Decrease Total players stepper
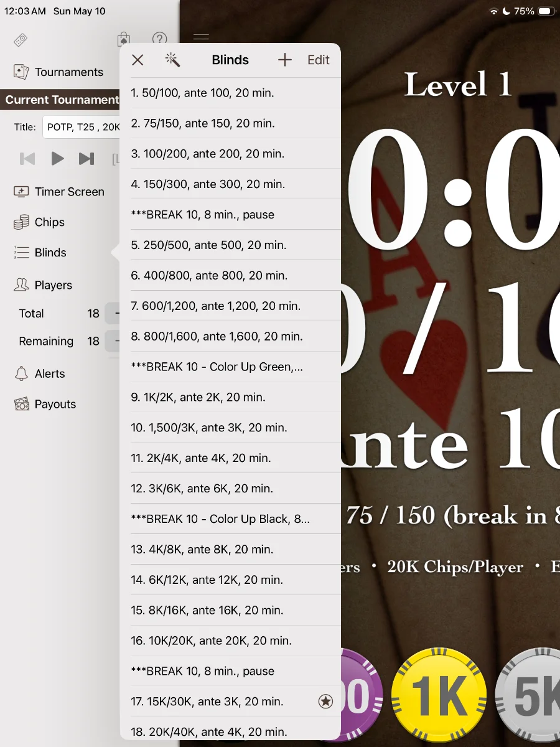The image size is (560, 747). (112, 313)
